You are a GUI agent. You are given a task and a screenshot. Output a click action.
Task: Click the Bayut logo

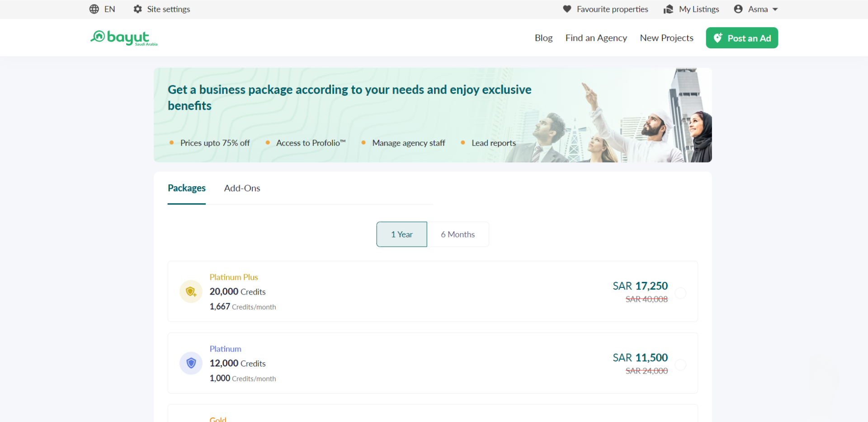(124, 38)
